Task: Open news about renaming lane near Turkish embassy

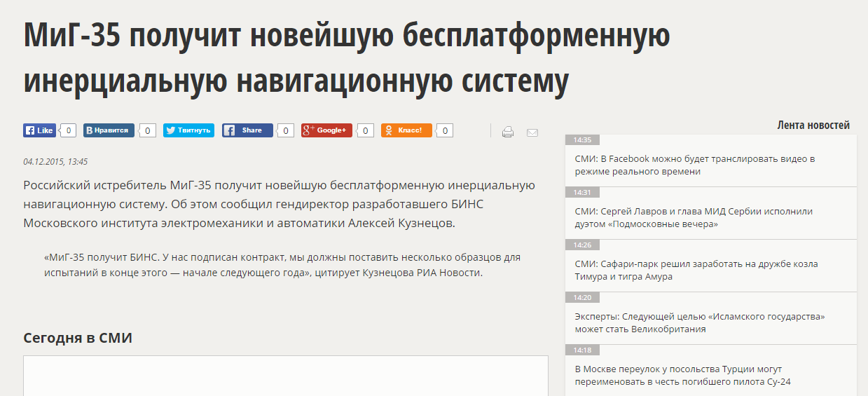Action: pyautogui.click(x=683, y=375)
